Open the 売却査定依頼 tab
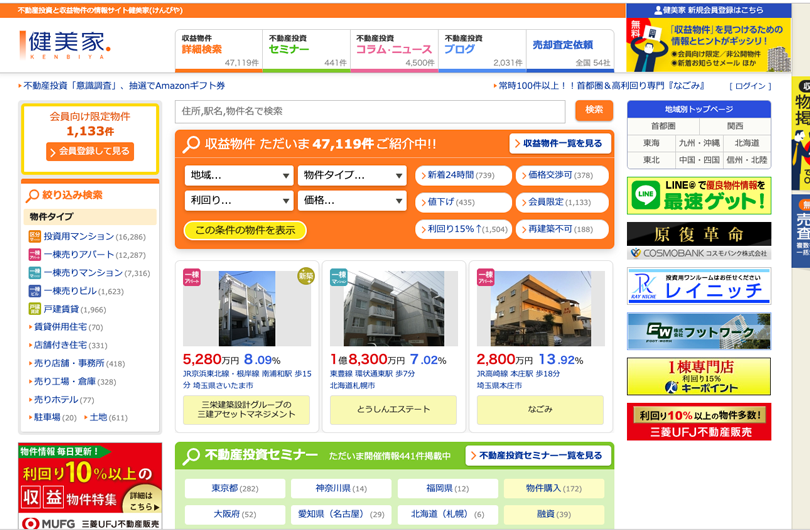810x530 pixels. click(570, 51)
